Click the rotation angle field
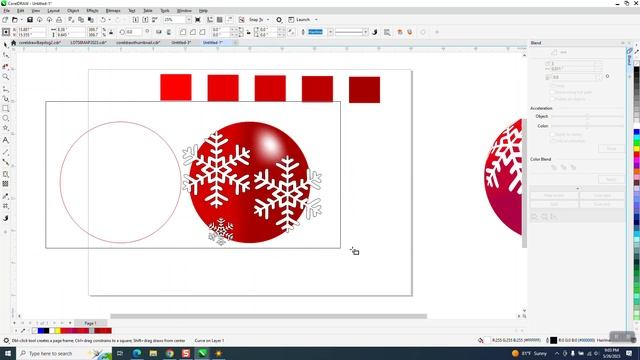Image resolution: width=640 pixels, height=360 pixels. pos(134,32)
